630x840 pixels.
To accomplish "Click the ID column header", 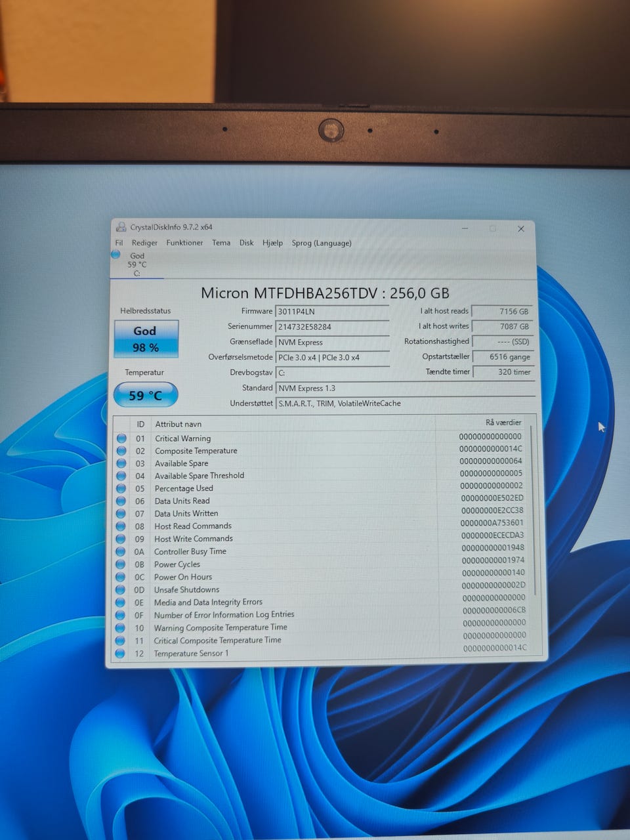I will click(x=140, y=424).
